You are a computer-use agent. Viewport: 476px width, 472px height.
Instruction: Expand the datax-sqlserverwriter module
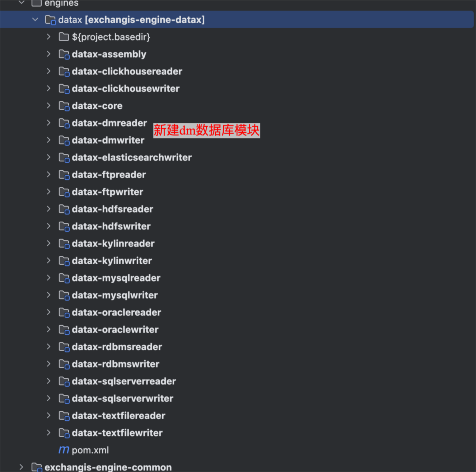coord(48,398)
